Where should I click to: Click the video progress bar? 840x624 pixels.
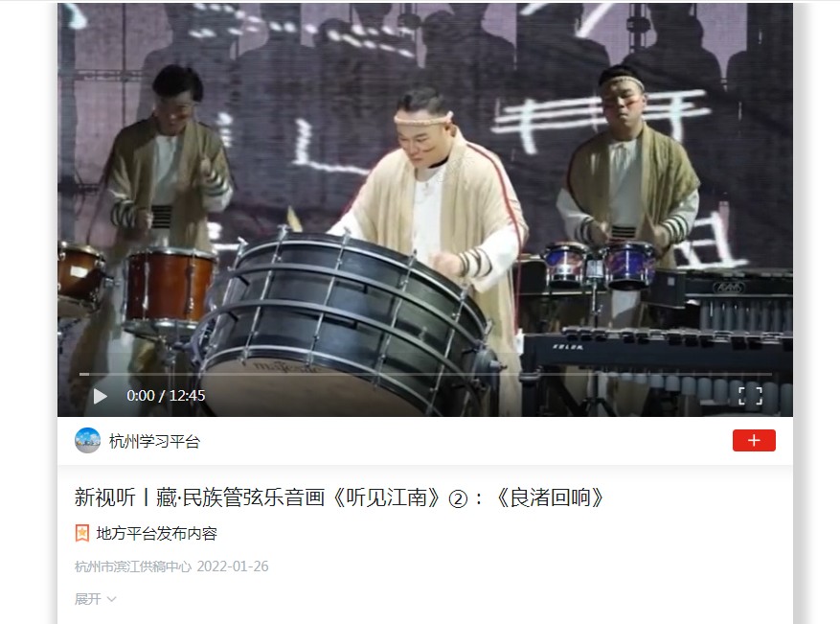click(425, 374)
